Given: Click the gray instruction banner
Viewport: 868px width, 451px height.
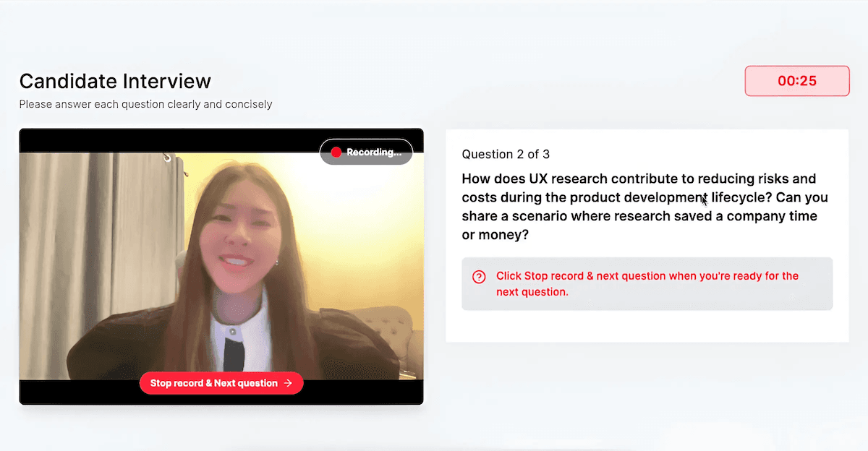Looking at the screenshot, I should point(647,283).
